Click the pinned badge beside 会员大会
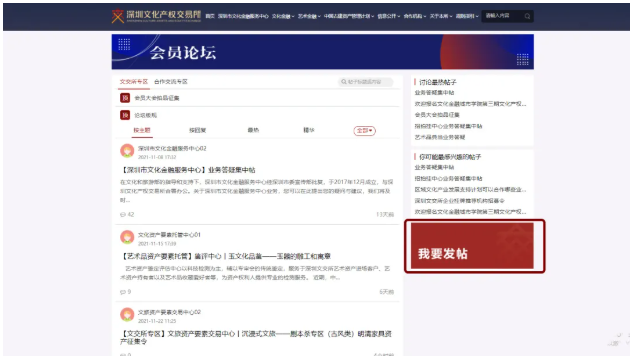The image size is (633, 360). [x=125, y=98]
